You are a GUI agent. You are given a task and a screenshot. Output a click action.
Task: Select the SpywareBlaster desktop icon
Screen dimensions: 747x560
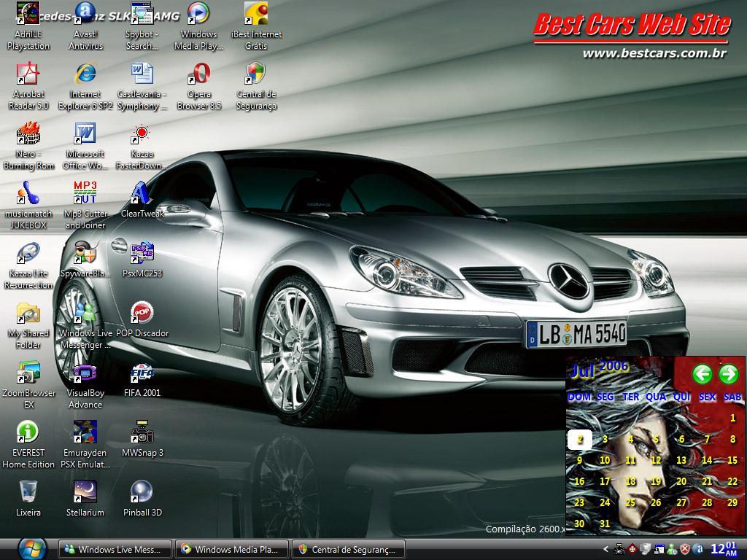click(x=85, y=260)
